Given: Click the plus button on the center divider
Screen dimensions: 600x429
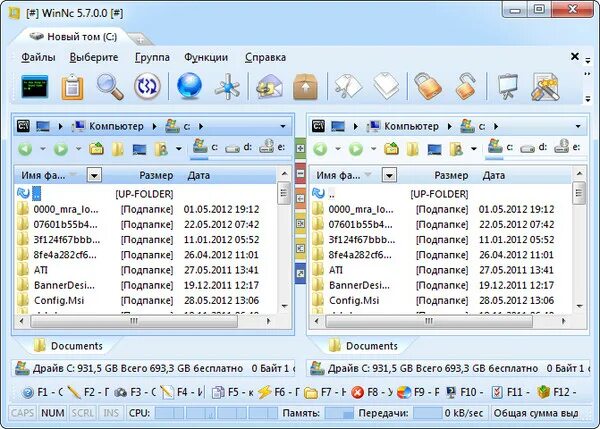Looking at the screenshot, I should pos(301,148).
